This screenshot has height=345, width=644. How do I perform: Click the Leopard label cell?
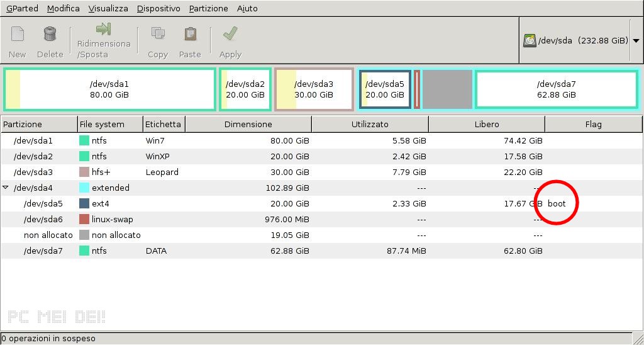click(x=162, y=172)
